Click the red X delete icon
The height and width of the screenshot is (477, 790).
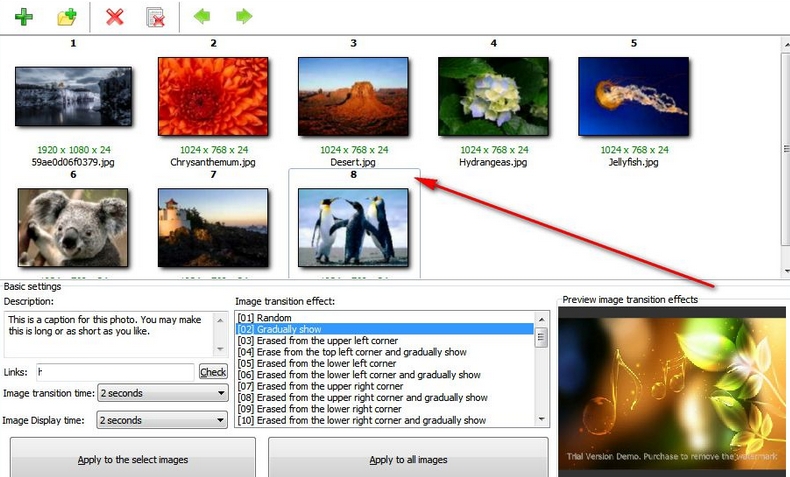tap(115, 16)
